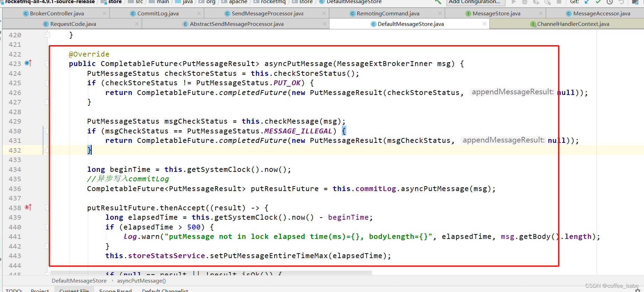
Task: Click the Profiler run icon
Action: (x=548, y=2)
